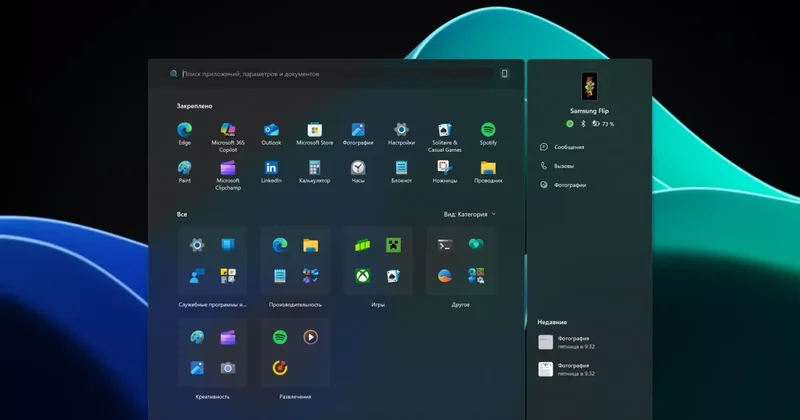Open Photos icon in Креативность group

197,368
